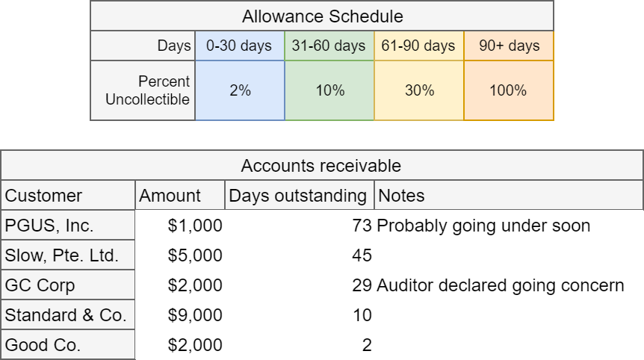Click the yellow 61-90 days cell
The image size is (644, 360).
point(418,46)
